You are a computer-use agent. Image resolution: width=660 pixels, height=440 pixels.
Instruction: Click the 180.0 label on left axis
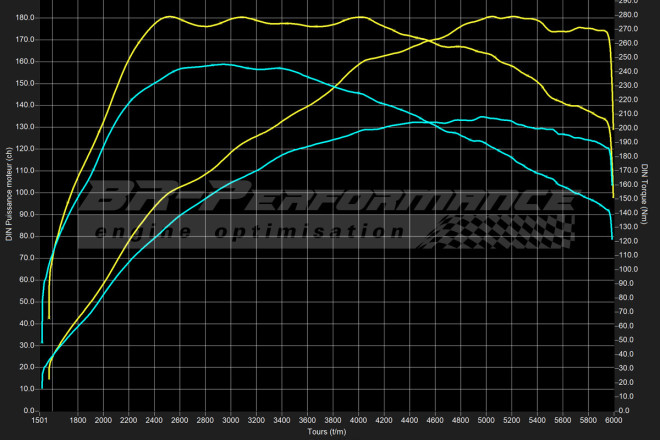tap(26, 18)
